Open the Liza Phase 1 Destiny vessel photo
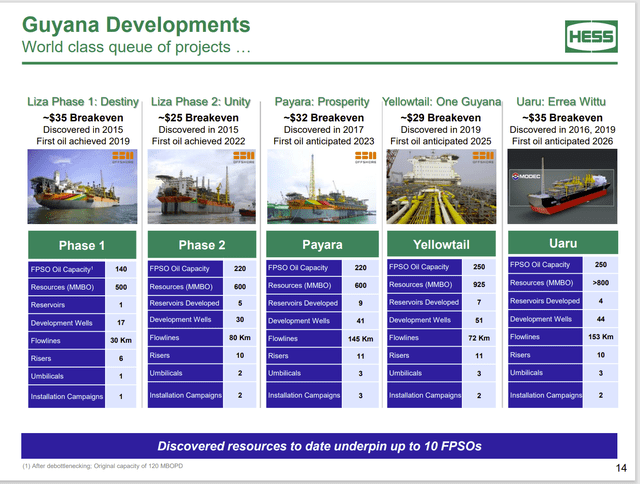 [x=82, y=186]
